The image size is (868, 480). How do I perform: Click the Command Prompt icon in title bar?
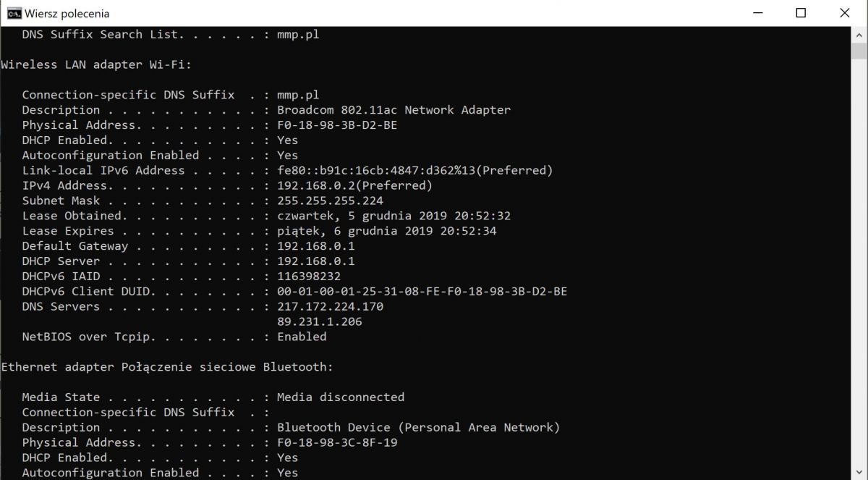coord(13,13)
